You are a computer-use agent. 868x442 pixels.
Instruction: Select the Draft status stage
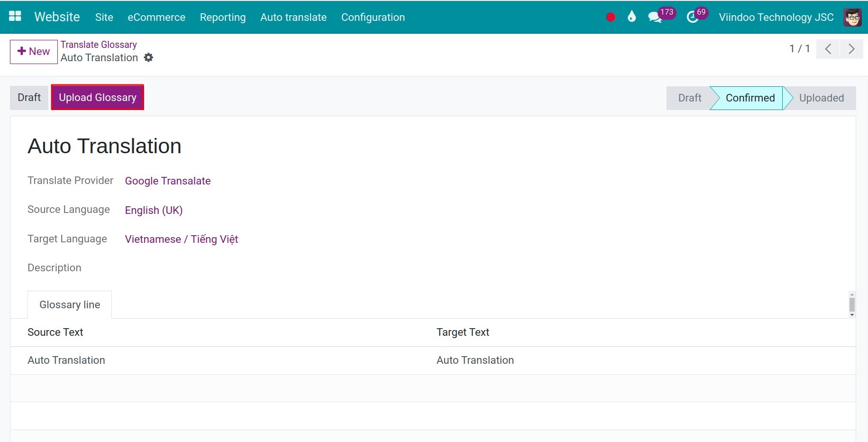pos(689,98)
